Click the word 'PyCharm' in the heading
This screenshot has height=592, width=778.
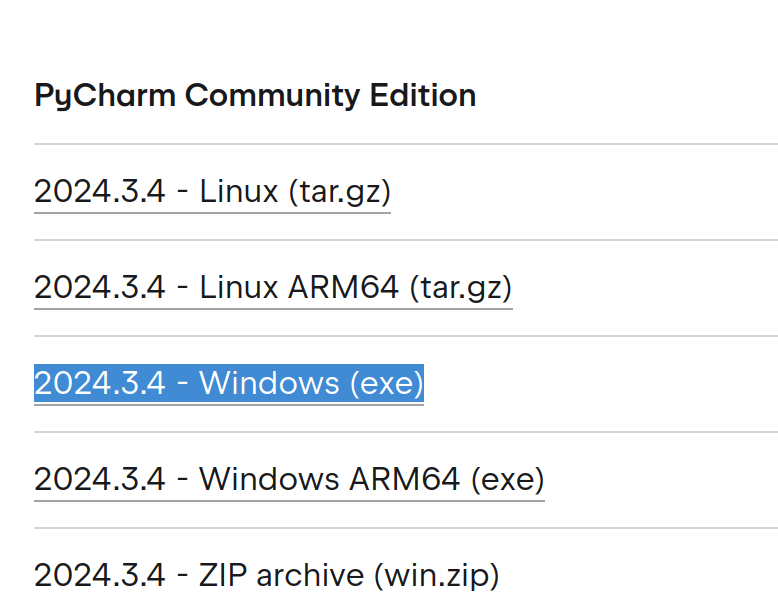105,96
